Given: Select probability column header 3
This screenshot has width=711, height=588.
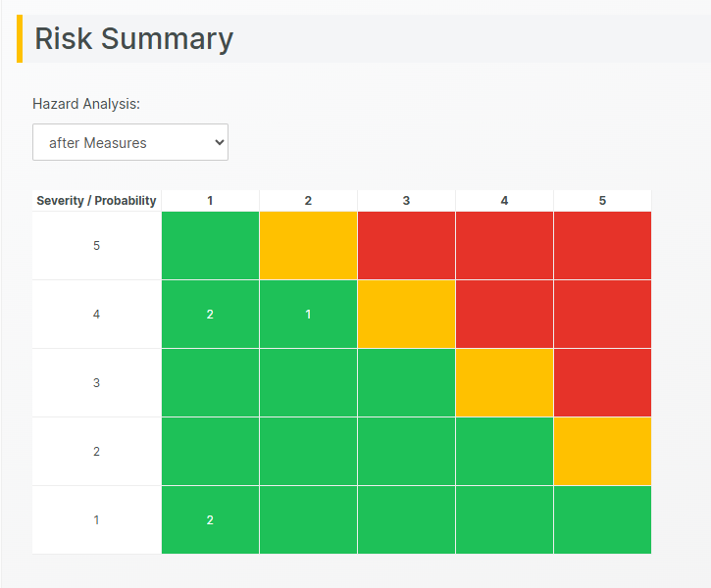Looking at the screenshot, I should [x=406, y=201].
